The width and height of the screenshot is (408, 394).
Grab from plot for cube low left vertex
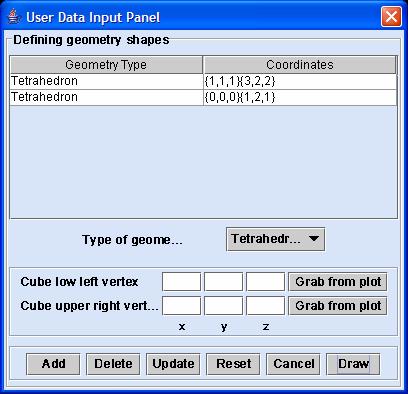[338, 282]
